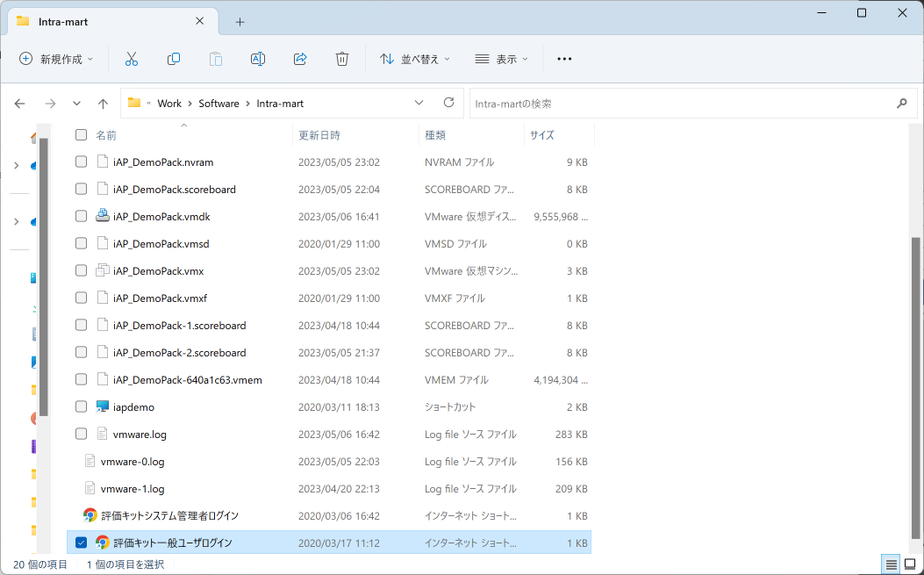Click the Intra-martの検索 search field
The width and height of the screenshot is (924, 575).
click(x=684, y=104)
